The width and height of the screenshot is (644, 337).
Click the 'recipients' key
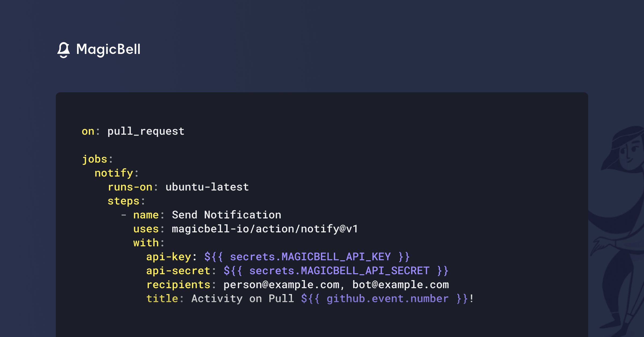(x=178, y=285)
